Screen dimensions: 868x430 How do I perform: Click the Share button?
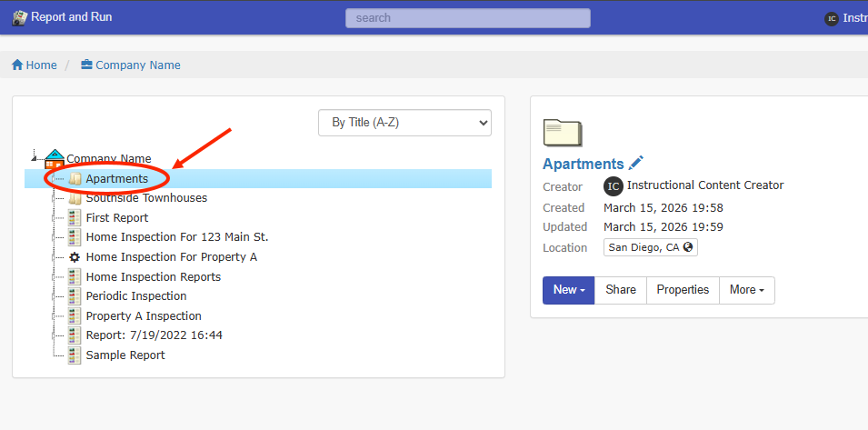[x=621, y=290]
